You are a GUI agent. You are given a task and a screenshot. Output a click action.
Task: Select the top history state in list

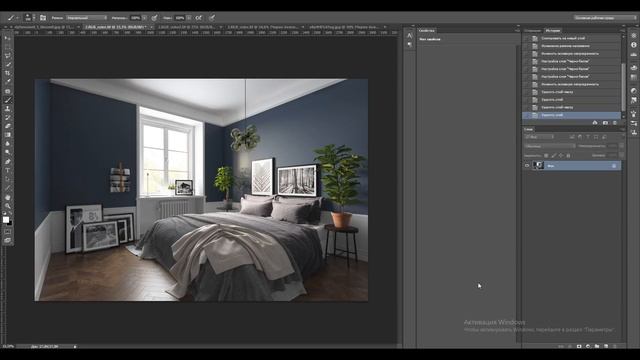click(x=571, y=38)
